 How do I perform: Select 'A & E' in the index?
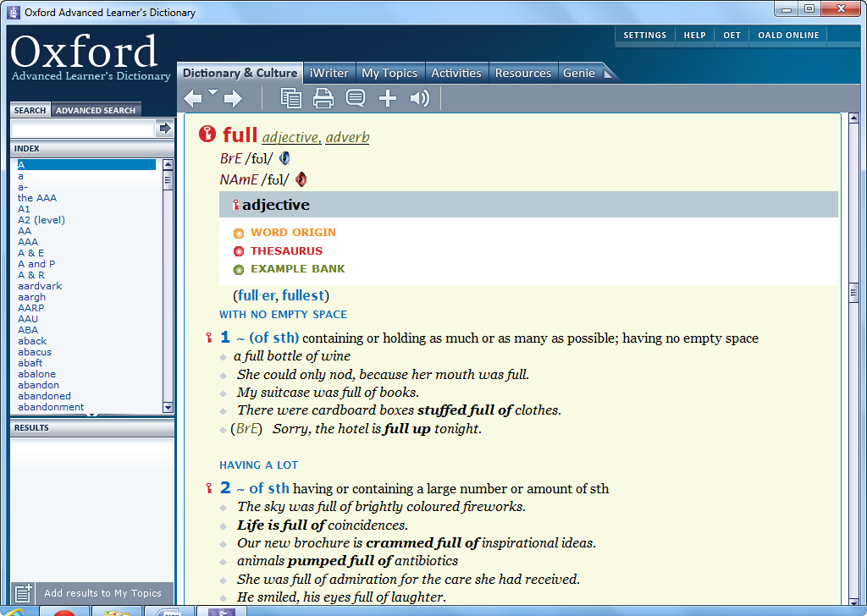pyautogui.click(x=31, y=253)
